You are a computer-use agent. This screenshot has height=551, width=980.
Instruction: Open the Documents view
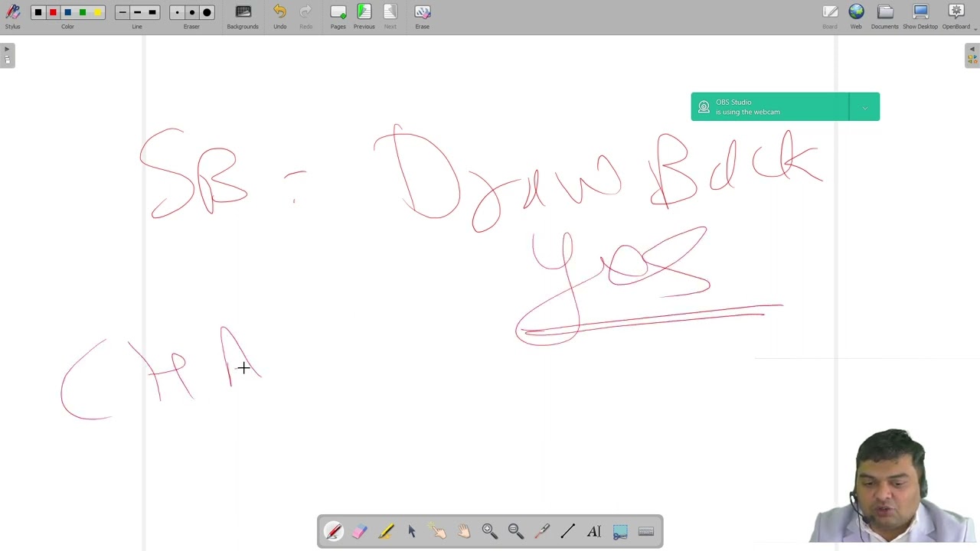tap(884, 16)
